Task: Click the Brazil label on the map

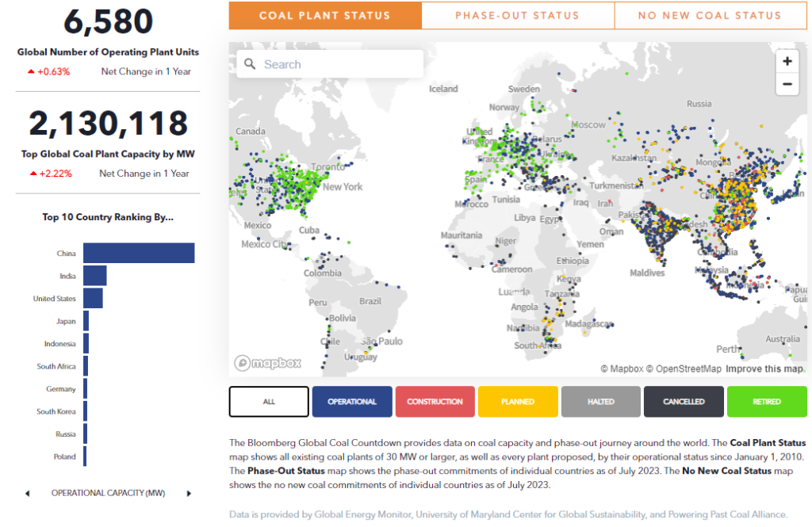Action: pos(370,301)
